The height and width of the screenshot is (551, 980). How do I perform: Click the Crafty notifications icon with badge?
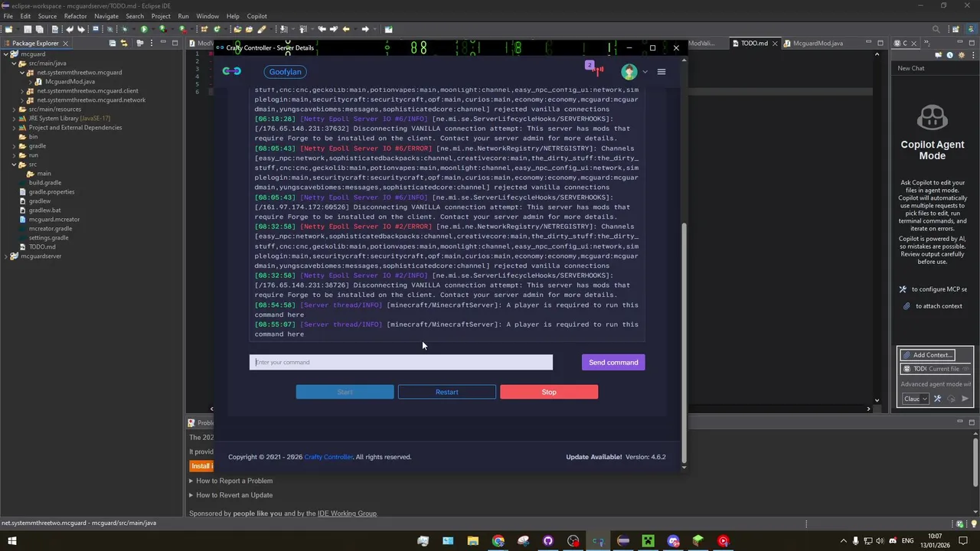[594, 69]
